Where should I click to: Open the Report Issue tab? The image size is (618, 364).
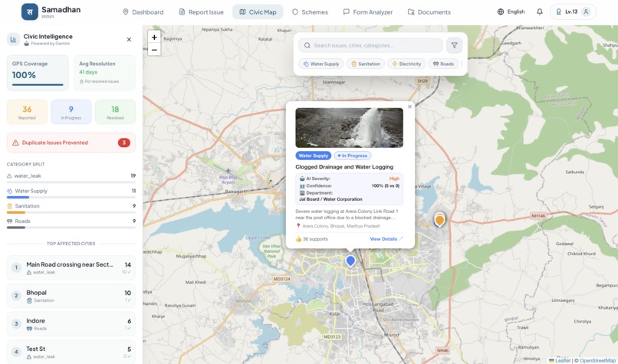tap(201, 12)
